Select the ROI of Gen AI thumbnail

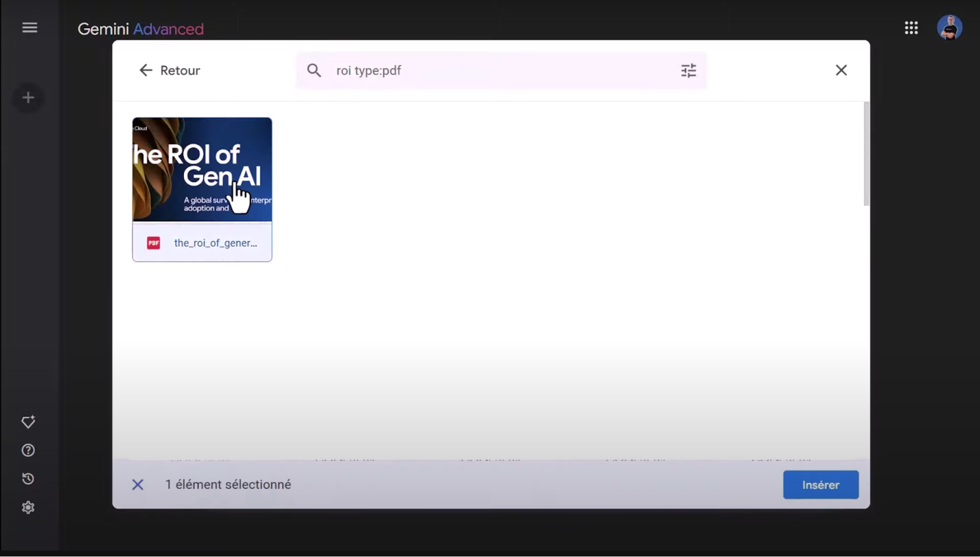[202, 169]
